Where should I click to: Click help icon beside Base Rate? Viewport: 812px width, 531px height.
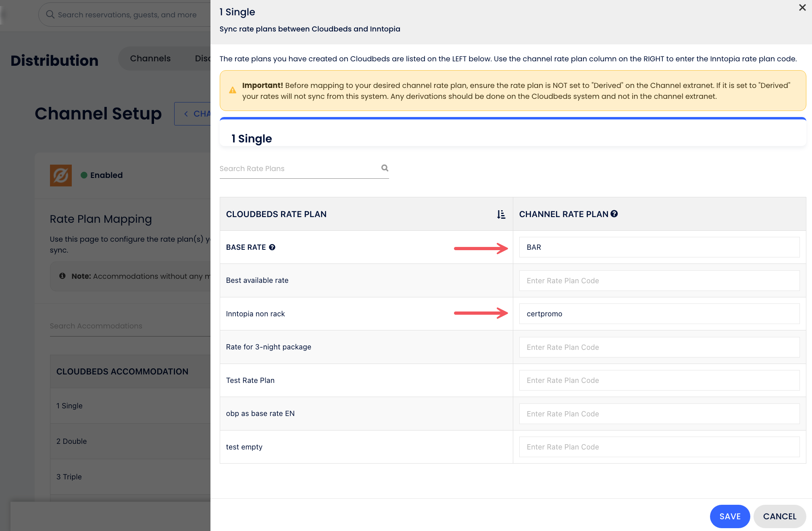click(x=272, y=247)
